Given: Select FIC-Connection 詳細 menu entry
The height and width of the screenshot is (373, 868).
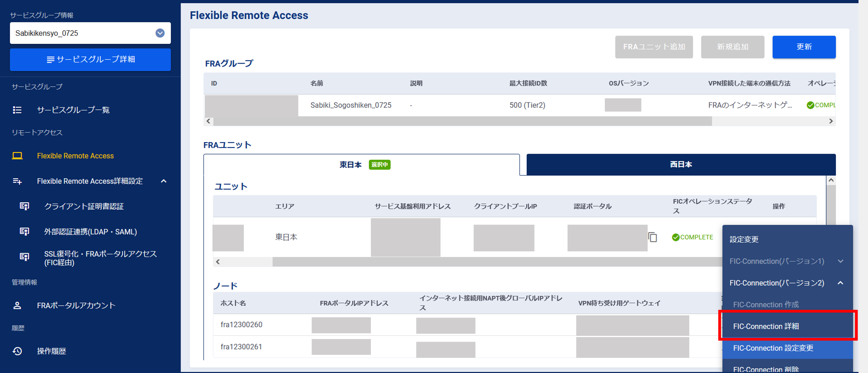Looking at the screenshot, I should (766, 326).
